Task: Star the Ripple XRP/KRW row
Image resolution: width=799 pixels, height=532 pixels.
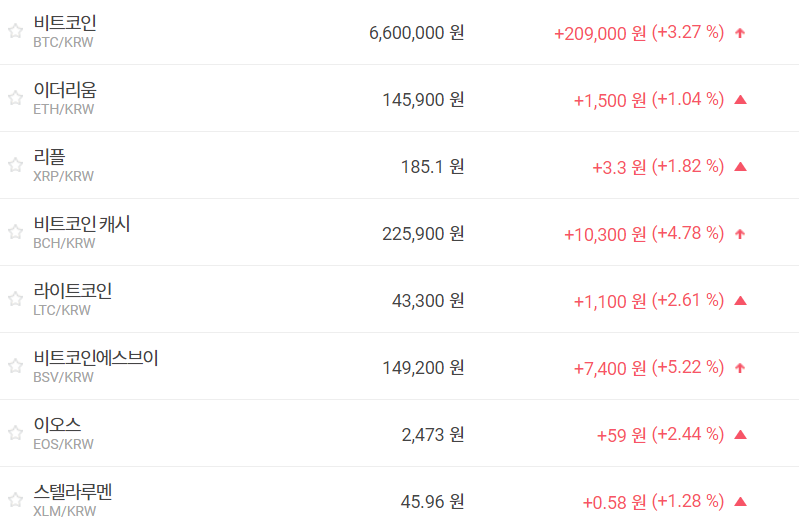Action: tap(15, 165)
